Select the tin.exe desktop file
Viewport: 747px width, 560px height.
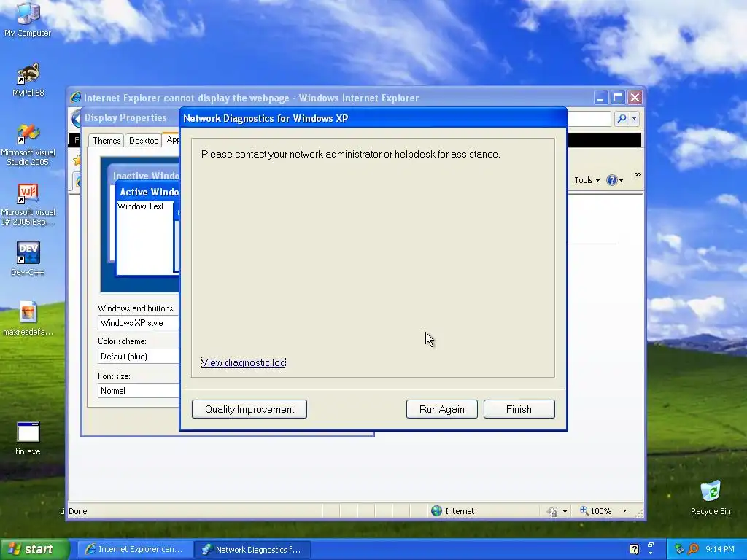point(28,438)
